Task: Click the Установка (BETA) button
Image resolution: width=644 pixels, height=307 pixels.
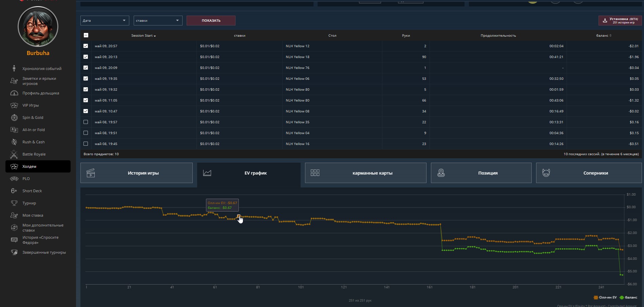Action: click(620, 20)
